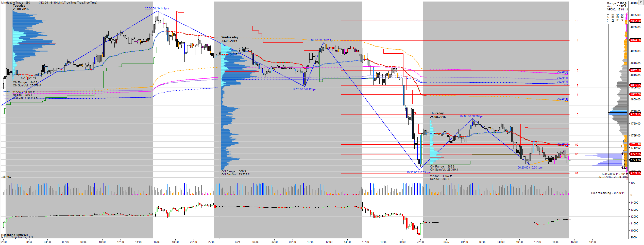Click the '06.07.2016 - 25.08.2016' date range
This screenshot has width=644, height=245.
pos(613,177)
